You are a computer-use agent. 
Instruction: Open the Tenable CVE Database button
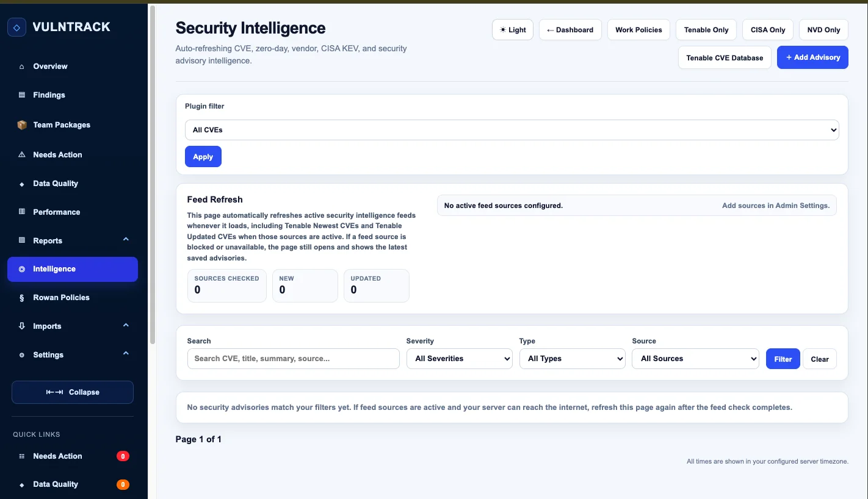coord(725,58)
